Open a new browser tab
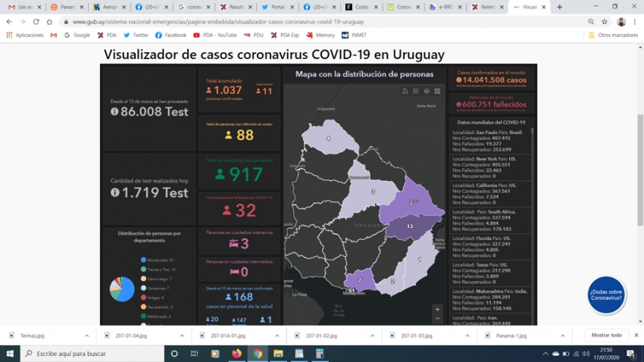This screenshot has width=644, height=362. [559, 7]
